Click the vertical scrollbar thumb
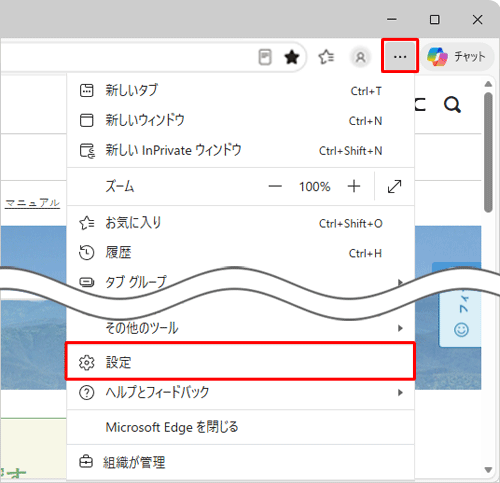The image size is (500, 483). click(x=488, y=152)
